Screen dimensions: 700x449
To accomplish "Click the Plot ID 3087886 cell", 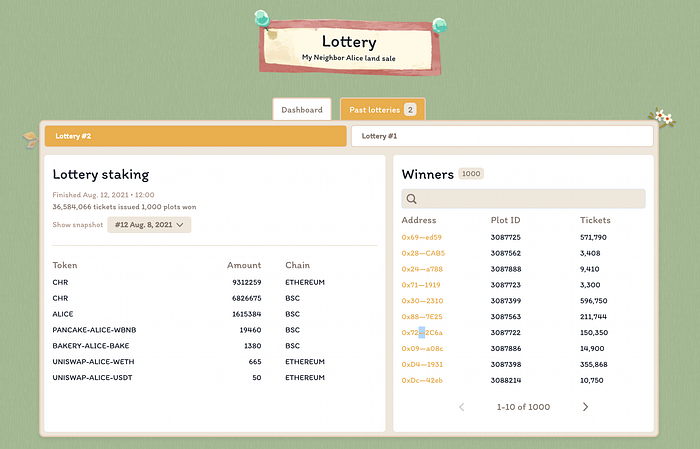I will tap(506, 349).
